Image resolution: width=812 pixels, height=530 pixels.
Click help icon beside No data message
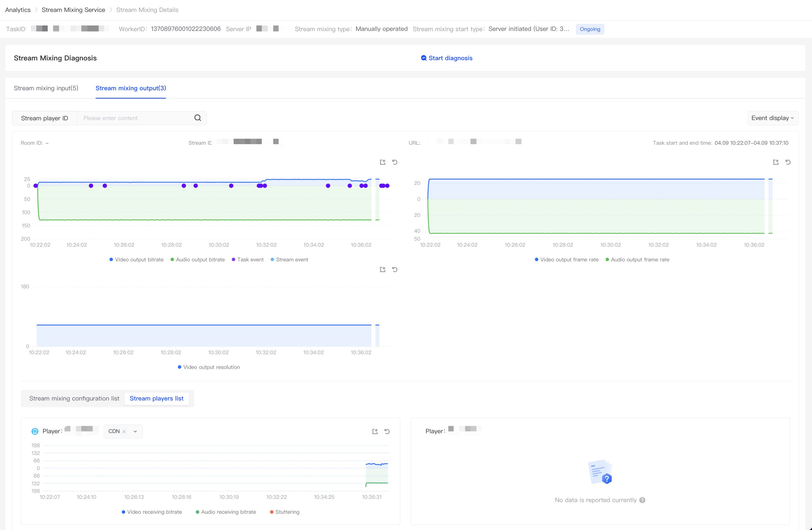(x=642, y=500)
